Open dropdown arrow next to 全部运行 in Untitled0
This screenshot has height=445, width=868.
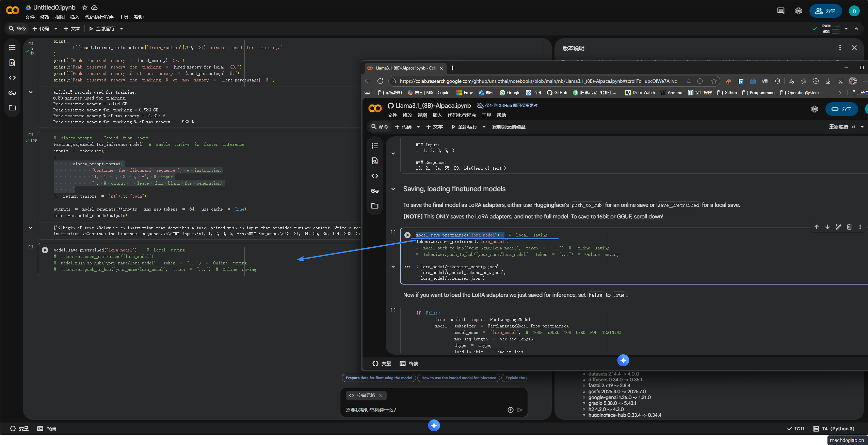[122, 29]
